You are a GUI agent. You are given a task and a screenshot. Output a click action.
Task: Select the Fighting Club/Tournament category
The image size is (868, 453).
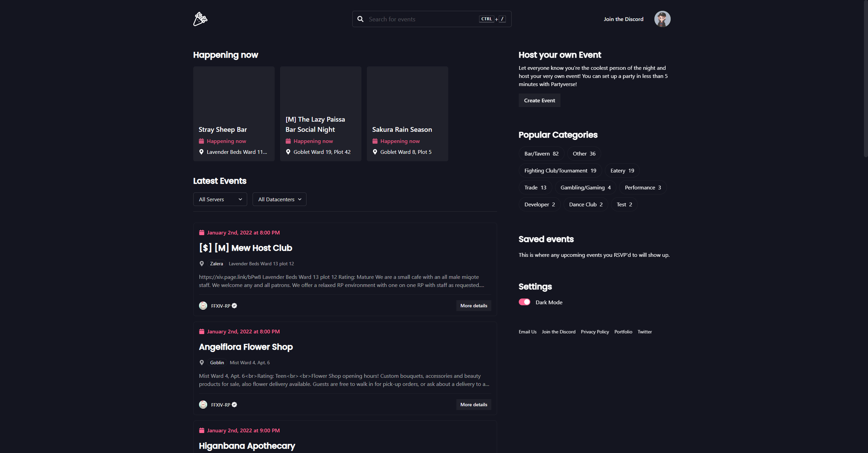560,170
